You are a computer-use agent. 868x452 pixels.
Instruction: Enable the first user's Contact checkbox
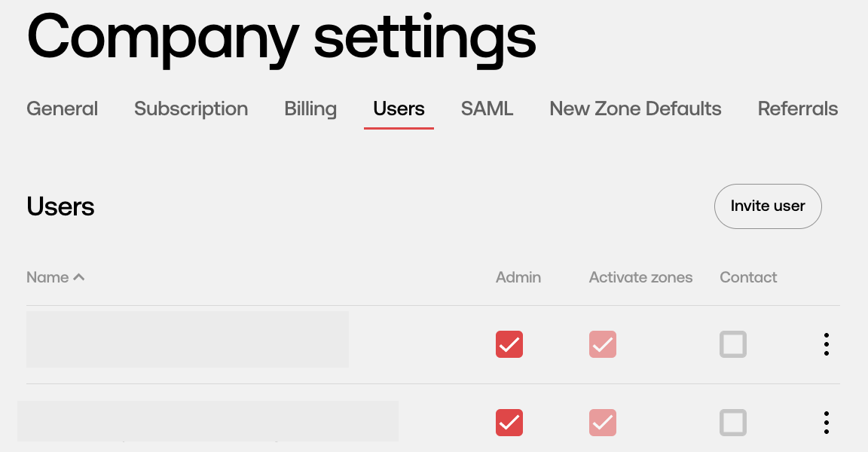733,344
